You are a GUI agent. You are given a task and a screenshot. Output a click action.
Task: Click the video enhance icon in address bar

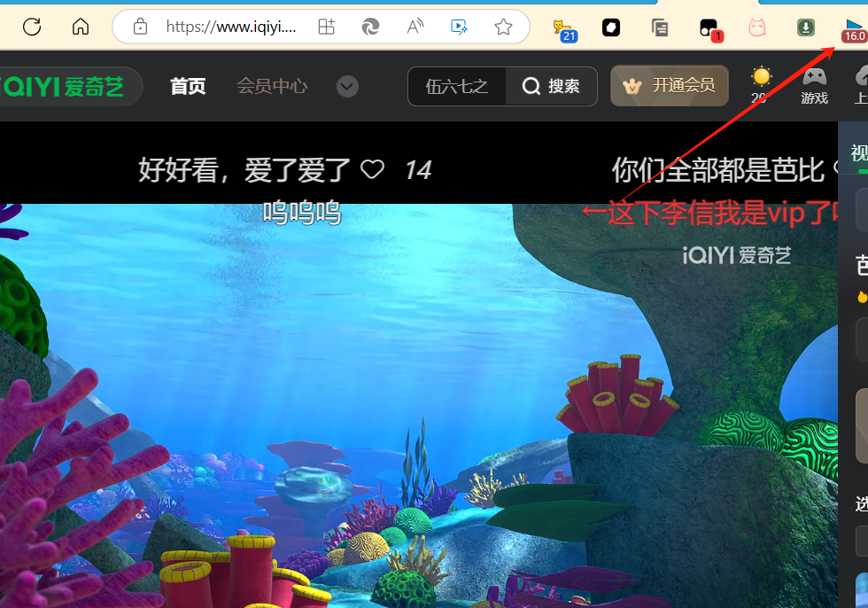459,27
